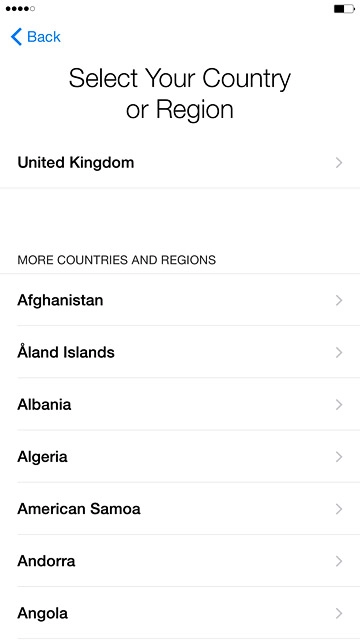Choose Algeria from the country list

pyautogui.click(x=180, y=457)
